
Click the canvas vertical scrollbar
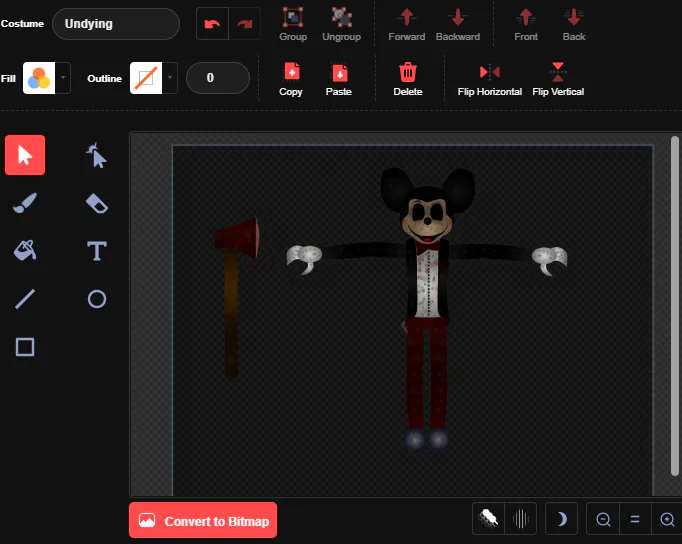(675, 306)
